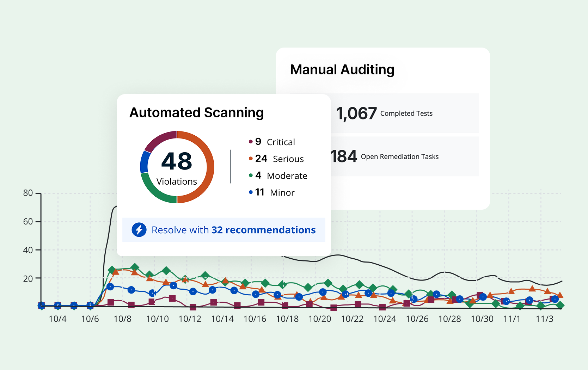Click the maroon dot beside Critical
588x370 pixels.
(x=251, y=142)
